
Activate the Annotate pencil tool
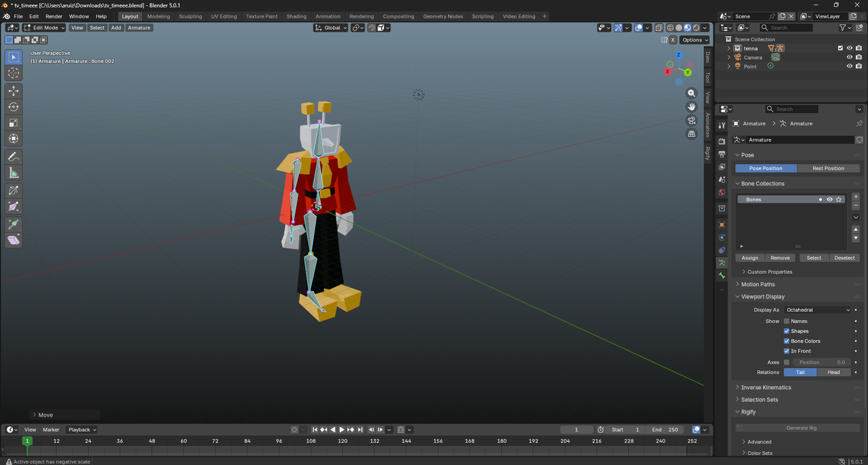14,157
